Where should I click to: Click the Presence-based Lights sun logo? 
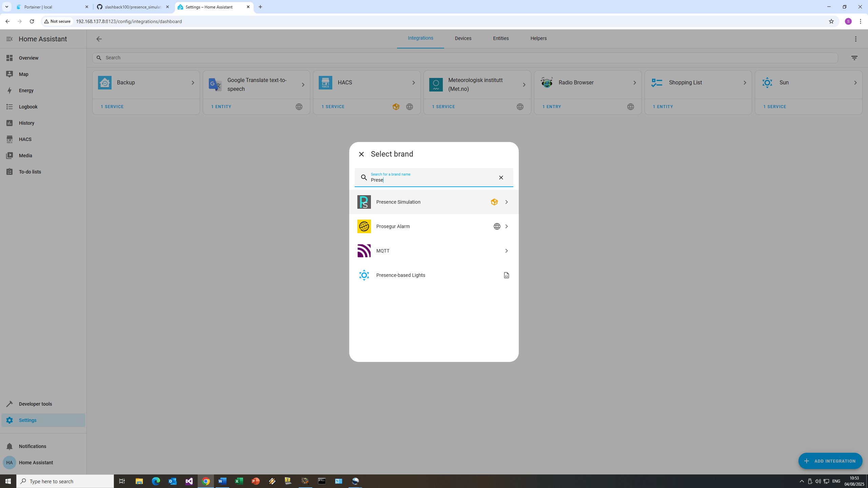(364, 275)
